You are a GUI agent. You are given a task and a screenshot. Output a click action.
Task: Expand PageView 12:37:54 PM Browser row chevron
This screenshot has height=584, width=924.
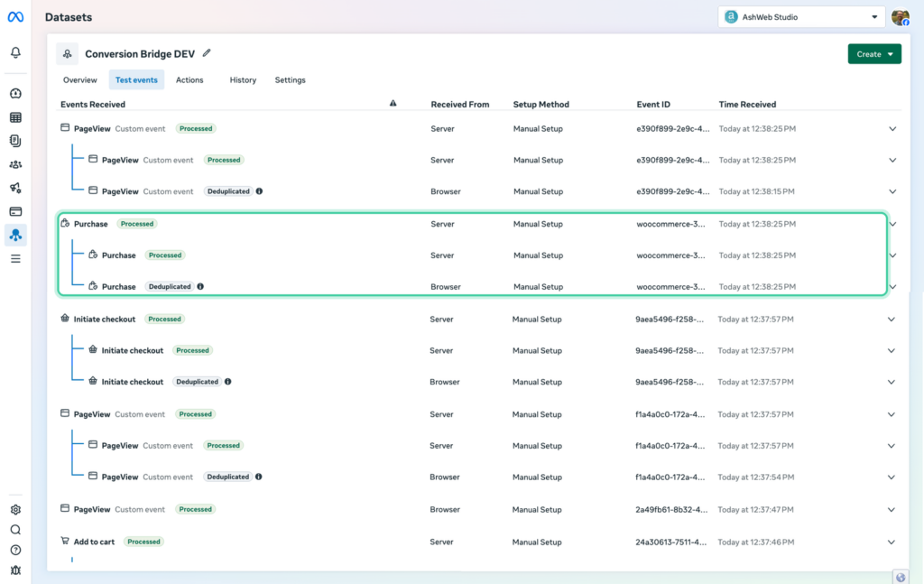pos(892,477)
